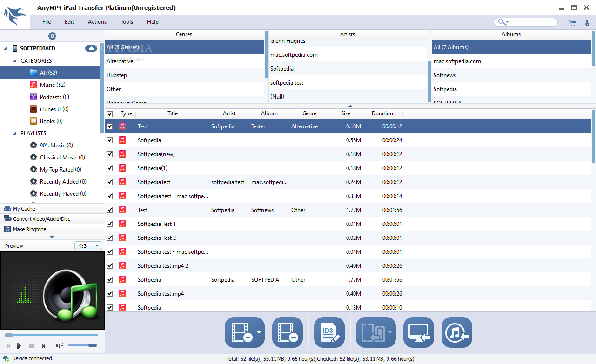596x364 pixels.
Task: Click the settings gear above device tree
Action: coord(52,36)
